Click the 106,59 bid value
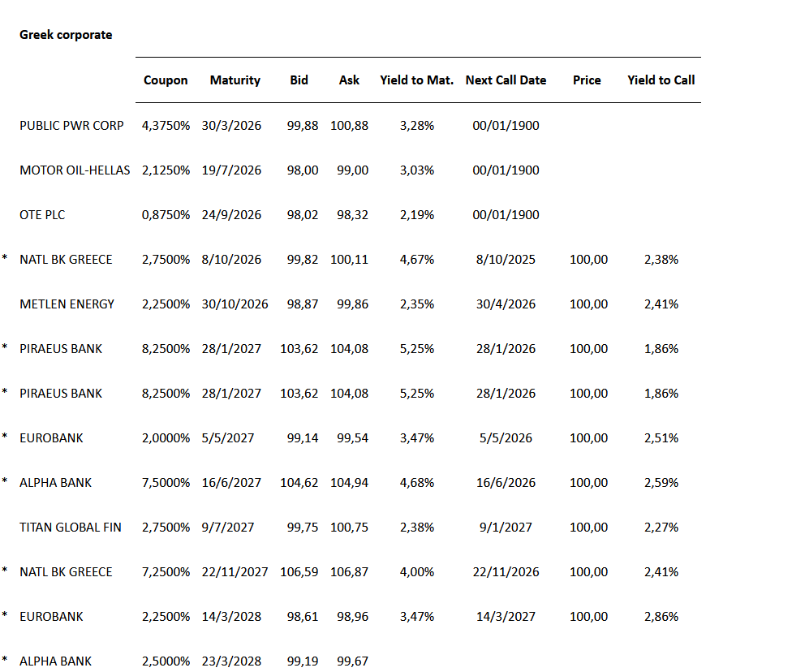The image size is (792, 672). pos(299,572)
